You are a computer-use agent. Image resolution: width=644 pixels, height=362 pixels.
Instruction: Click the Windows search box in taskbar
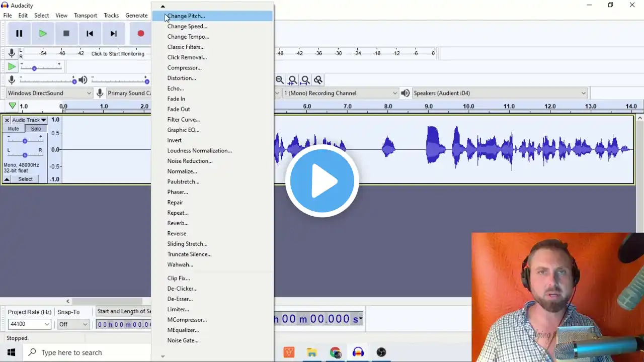[x=88, y=352]
